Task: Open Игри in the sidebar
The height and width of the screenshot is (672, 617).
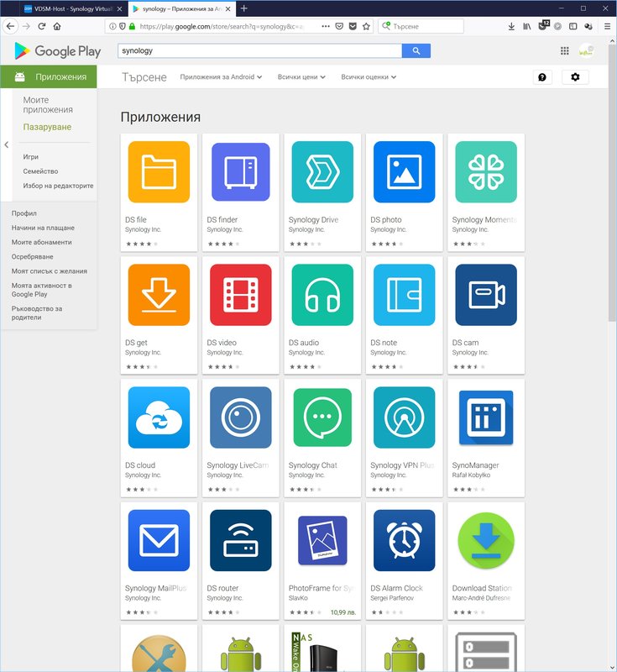Action: pos(30,157)
